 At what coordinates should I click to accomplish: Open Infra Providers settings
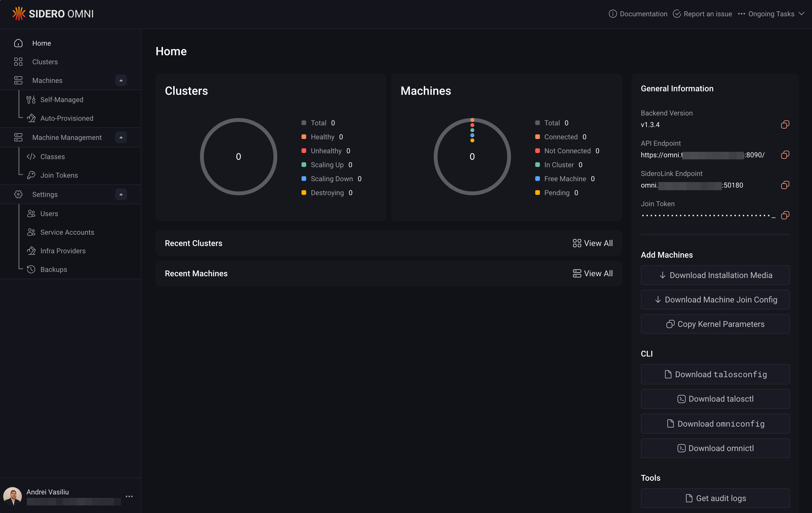(x=63, y=251)
